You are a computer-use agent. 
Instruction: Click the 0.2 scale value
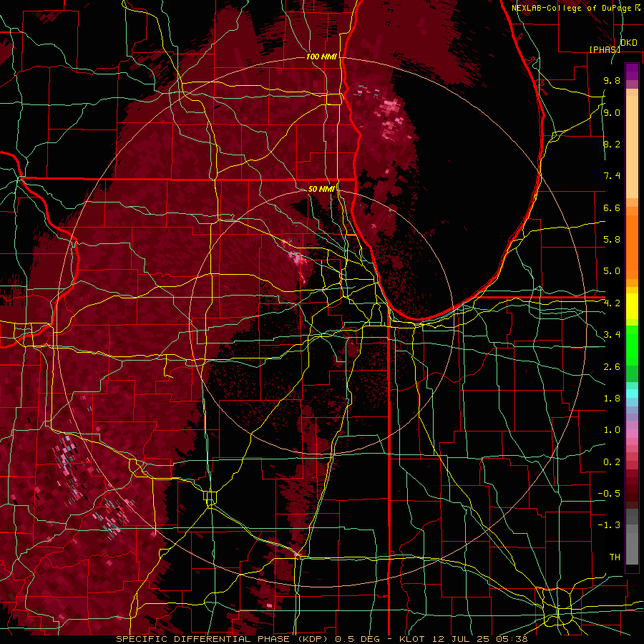point(612,462)
